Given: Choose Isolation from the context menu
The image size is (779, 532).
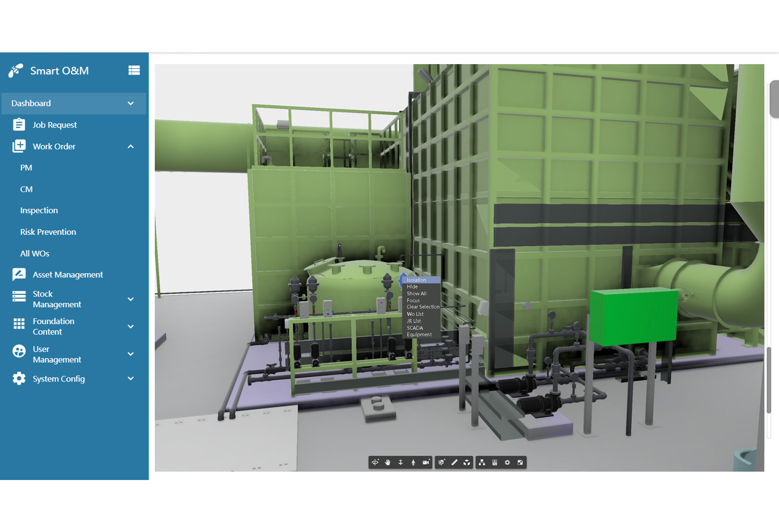Looking at the screenshot, I should tap(416, 280).
